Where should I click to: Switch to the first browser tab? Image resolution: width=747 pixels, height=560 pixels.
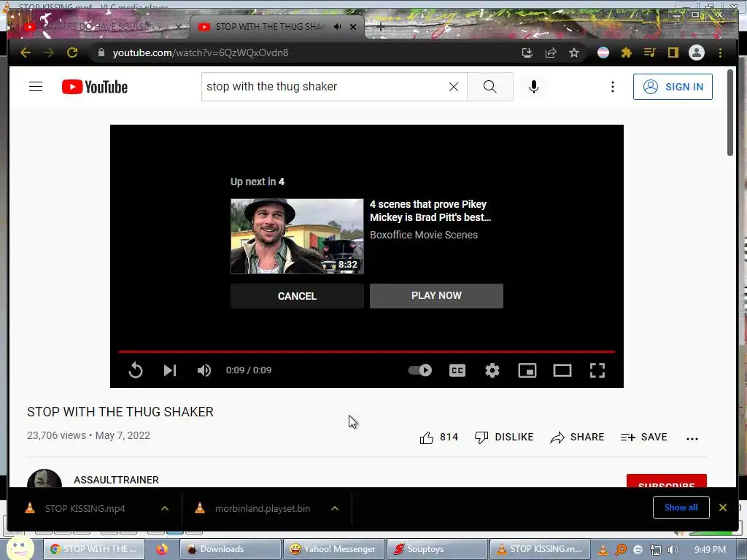click(x=98, y=27)
